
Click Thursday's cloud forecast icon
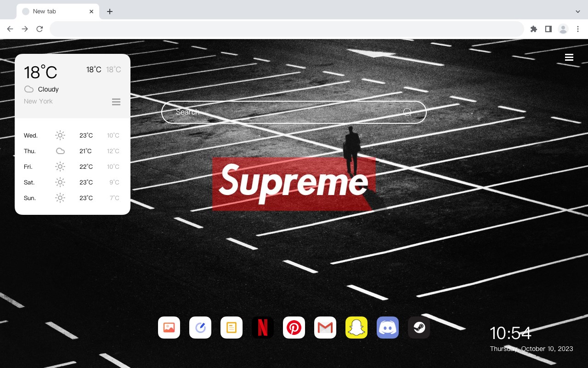coord(60,151)
